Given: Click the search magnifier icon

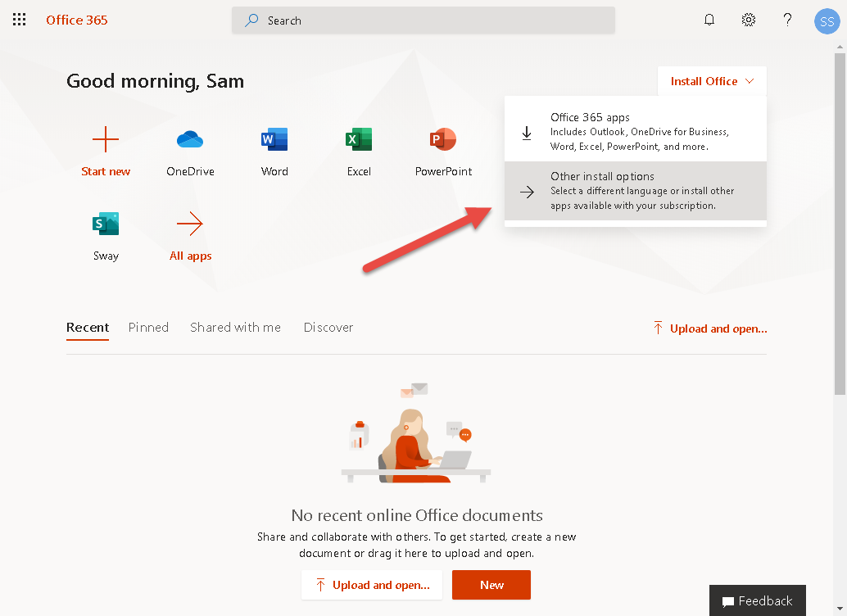Looking at the screenshot, I should [x=251, y=20].
